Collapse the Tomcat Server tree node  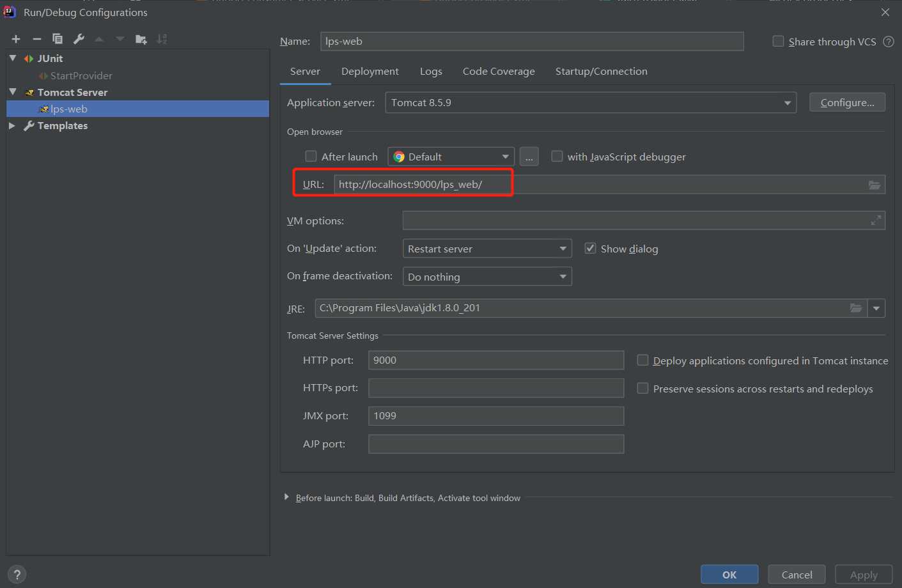pos(13,92)
